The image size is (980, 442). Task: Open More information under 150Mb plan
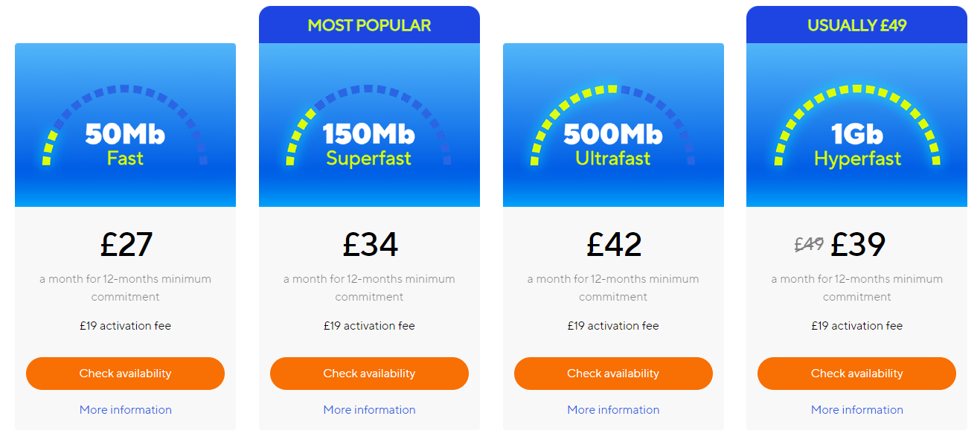(x=369, y=410)
